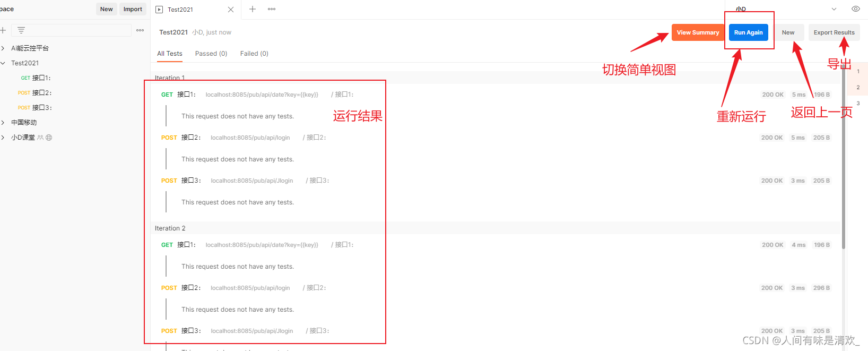Screen dimensions: 868x351
Task: Switch to the Passed (0) tab
Action: click(x=211, y=54)
